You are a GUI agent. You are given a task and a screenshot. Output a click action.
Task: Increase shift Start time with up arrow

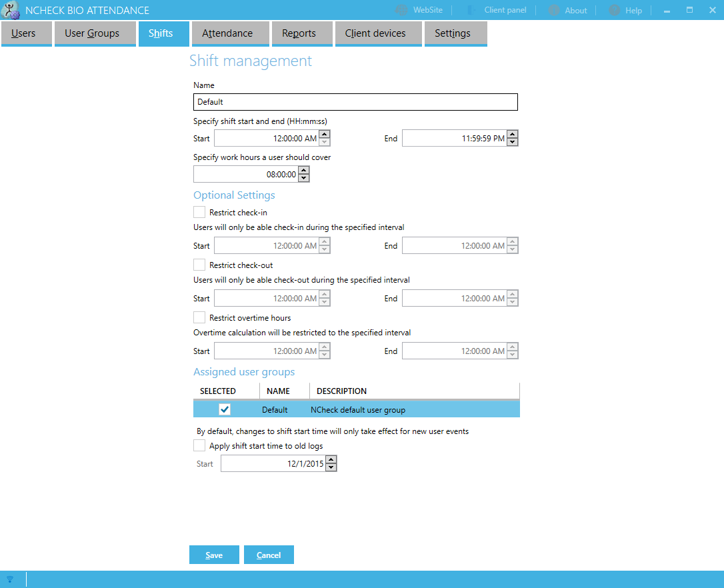(x=324, y=135)
